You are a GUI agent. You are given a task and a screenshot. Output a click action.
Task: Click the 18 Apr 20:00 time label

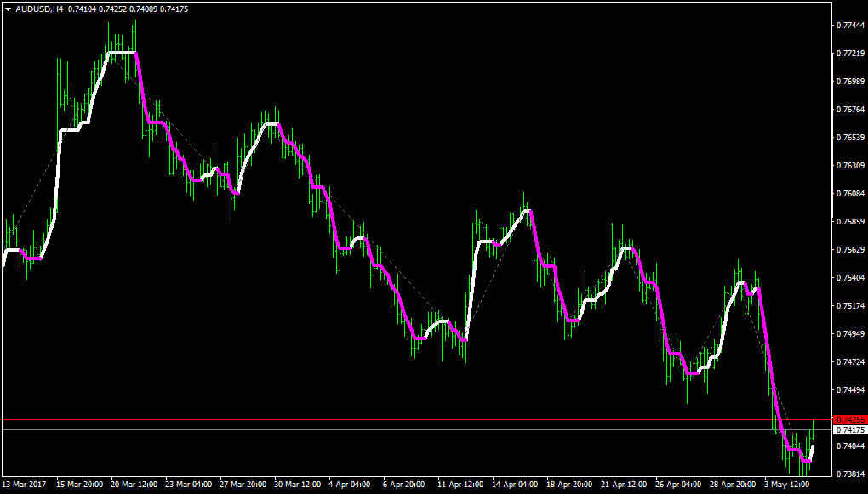pyautogui.click(x=568, y=484)
